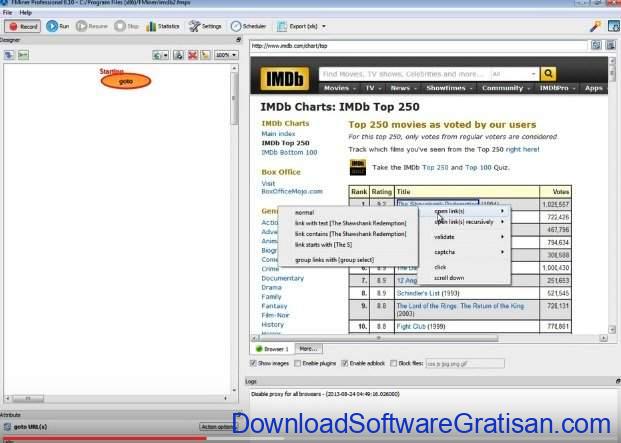
Task: Select open link(s) in context menu
Action: (465, 211)
